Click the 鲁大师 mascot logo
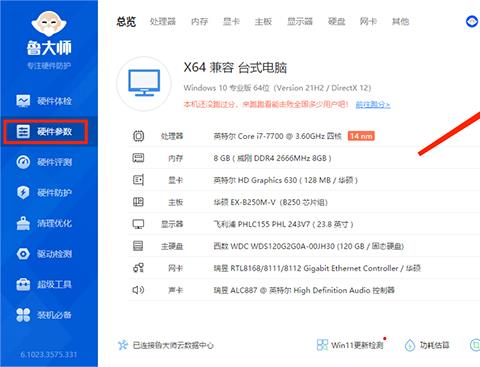The image size is (480, 367). (49, 24)
